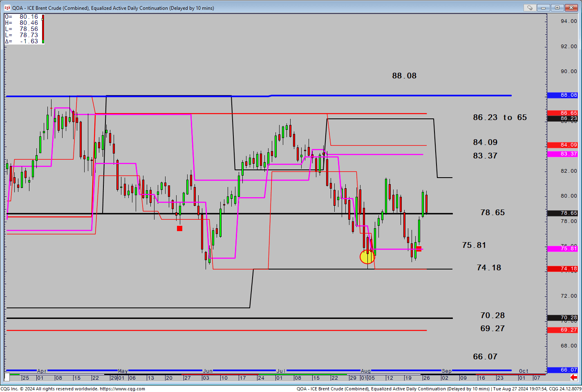Screen dimensions: 582x392
Task: Select the '78.65' chart annotation text
Action: tap(492, 212)
